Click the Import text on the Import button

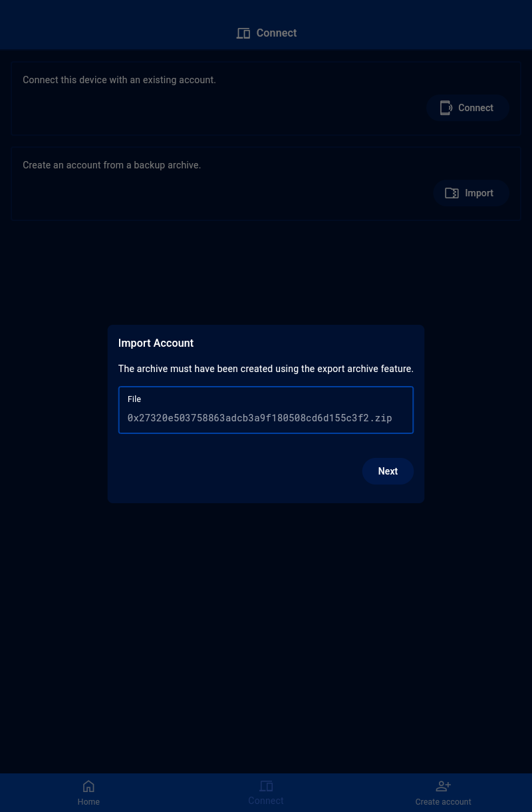[x=479, y=193]
